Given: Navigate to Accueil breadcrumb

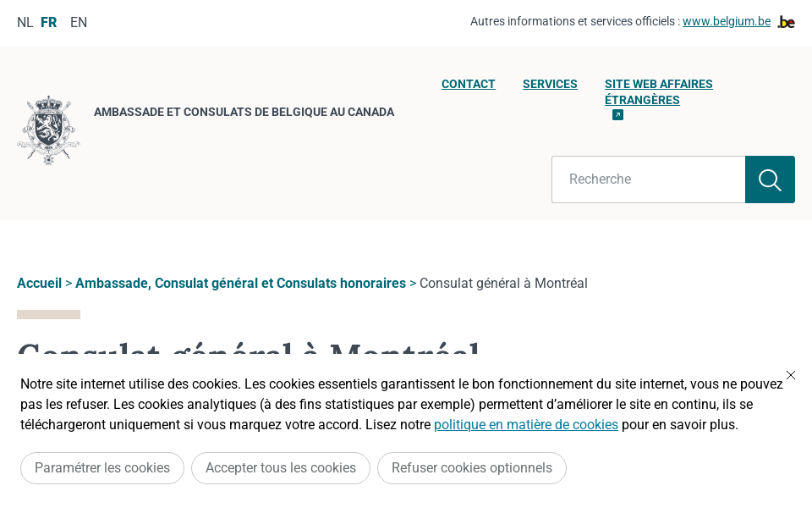Looking at the screenshot, I should pos(39,283).
